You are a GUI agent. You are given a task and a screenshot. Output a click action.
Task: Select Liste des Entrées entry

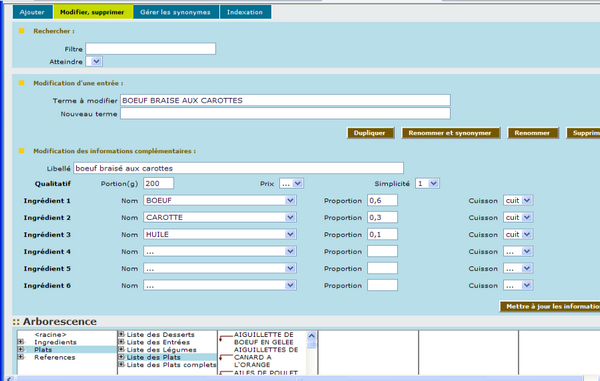coord(158,342)
